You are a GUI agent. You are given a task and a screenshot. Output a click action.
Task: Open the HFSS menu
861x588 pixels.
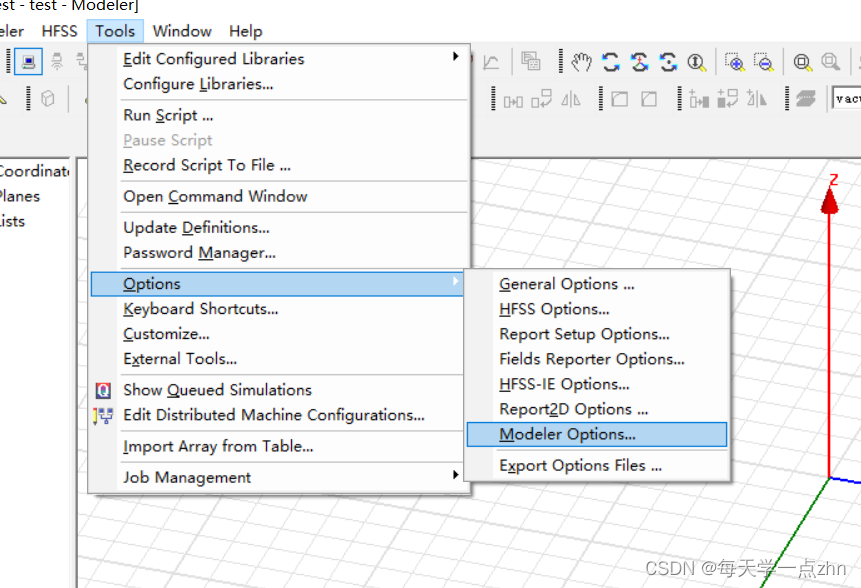point(59,31)
